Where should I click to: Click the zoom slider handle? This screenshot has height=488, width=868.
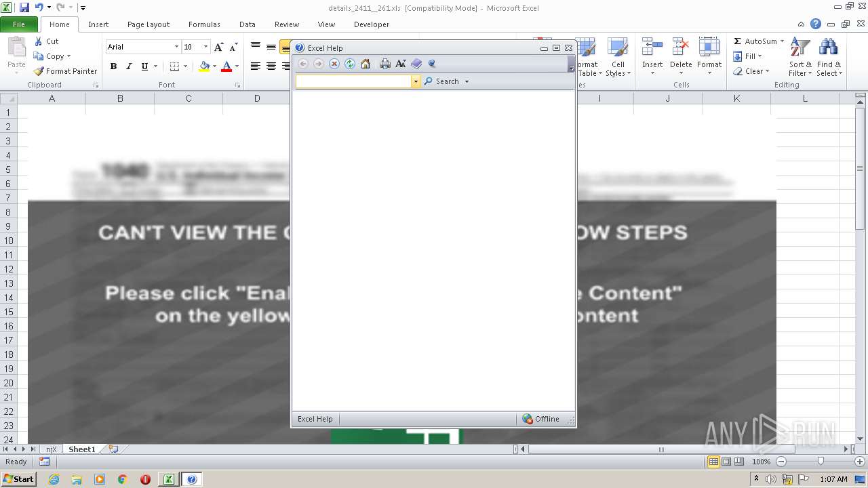pos(821,462)
